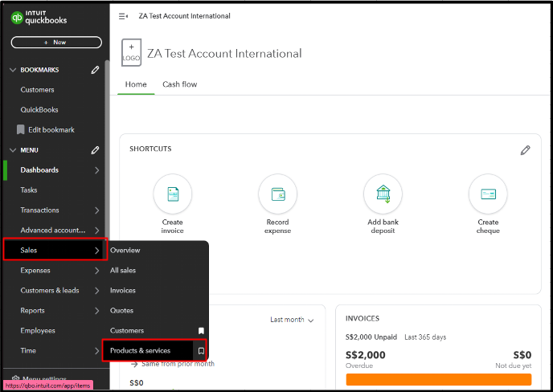Click the Dashboards menu item
Screen dimensions: 553x392
39,170
